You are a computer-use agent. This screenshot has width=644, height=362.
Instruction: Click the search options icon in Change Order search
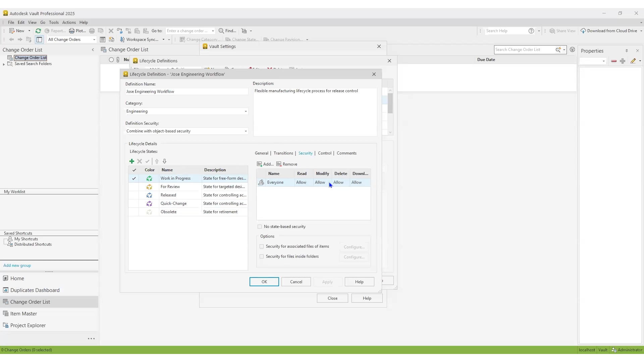(558, 50)
